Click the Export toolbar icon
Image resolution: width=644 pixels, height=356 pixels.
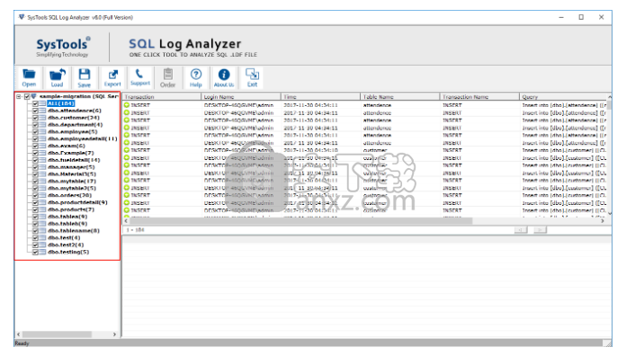click(112, 75)
